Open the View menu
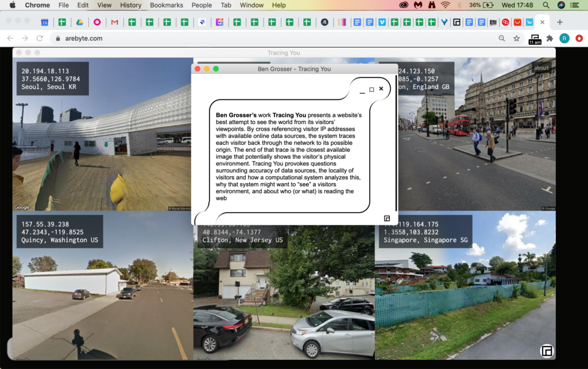The width and height of the screenshot is (588, 369). (105, 5)
